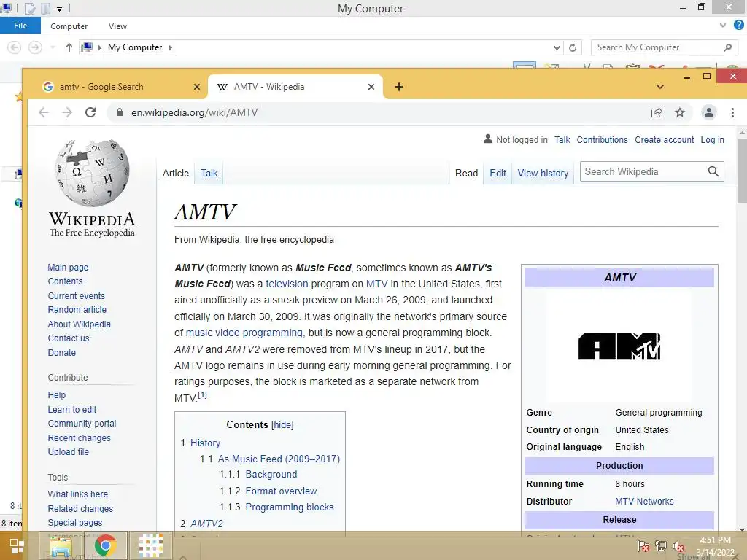Open the Edit tab on Wikipedia
The image size is (747, 560).
[498, 174]
